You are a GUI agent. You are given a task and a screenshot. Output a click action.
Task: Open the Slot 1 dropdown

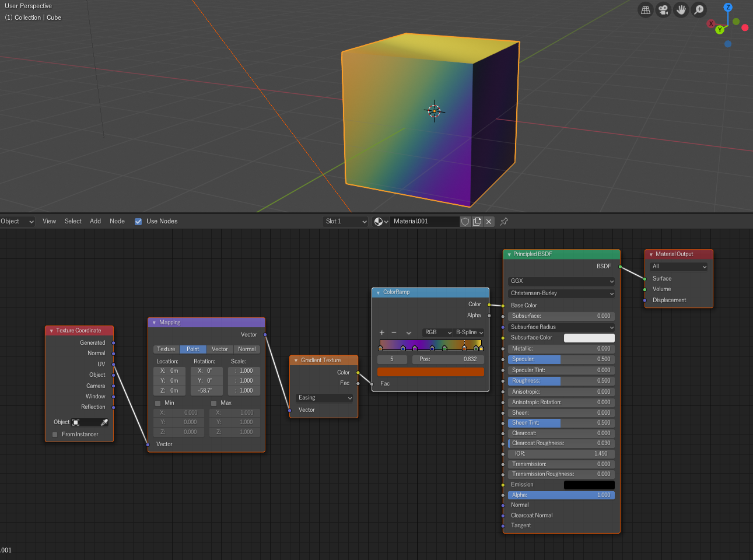[x=346, y=222]
